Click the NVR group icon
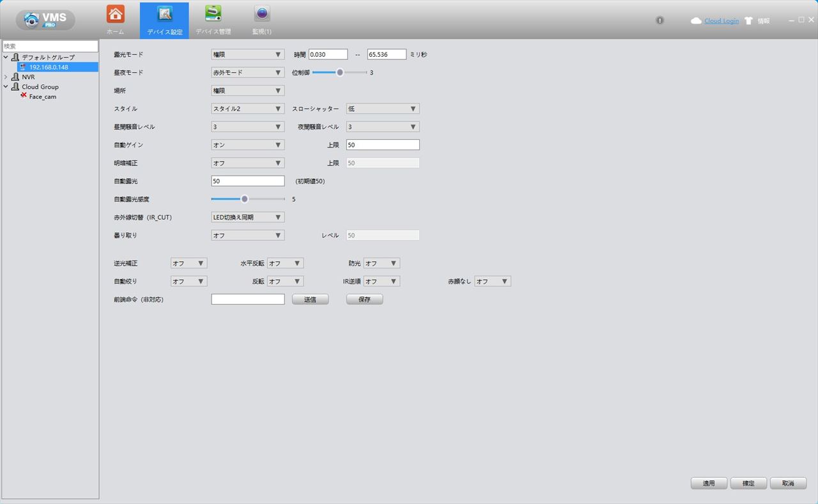The height and width of the screenshot is (504, 818). [15, 77]
